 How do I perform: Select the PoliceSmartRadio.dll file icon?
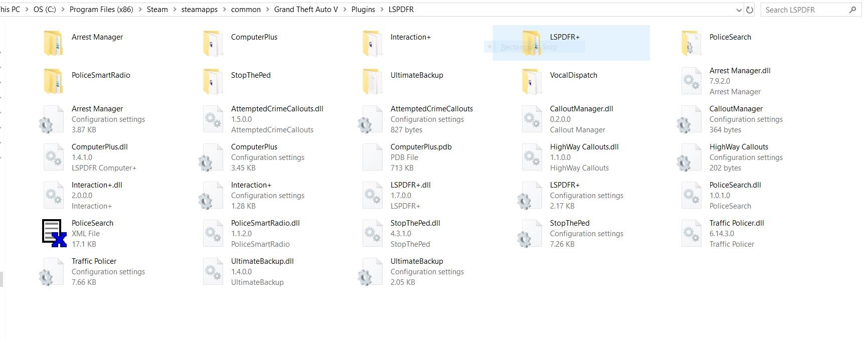213,233
